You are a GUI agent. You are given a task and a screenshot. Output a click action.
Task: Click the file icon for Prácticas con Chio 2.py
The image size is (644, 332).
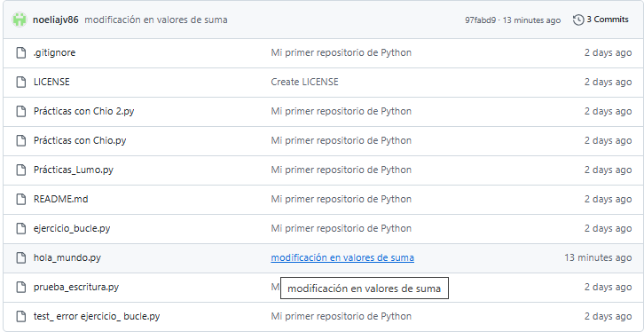click(x=21, y=111)
